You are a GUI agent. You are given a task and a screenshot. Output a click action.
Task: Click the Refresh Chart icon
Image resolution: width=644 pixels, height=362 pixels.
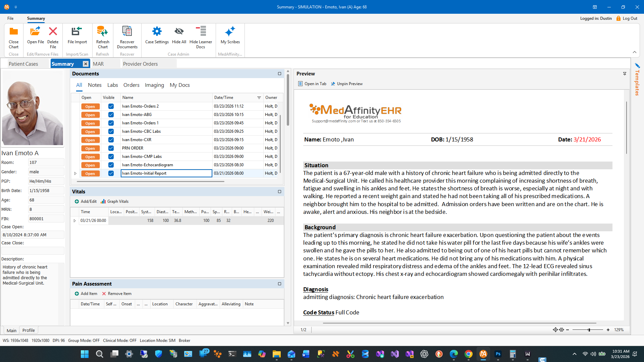click(x=102, y=32)
